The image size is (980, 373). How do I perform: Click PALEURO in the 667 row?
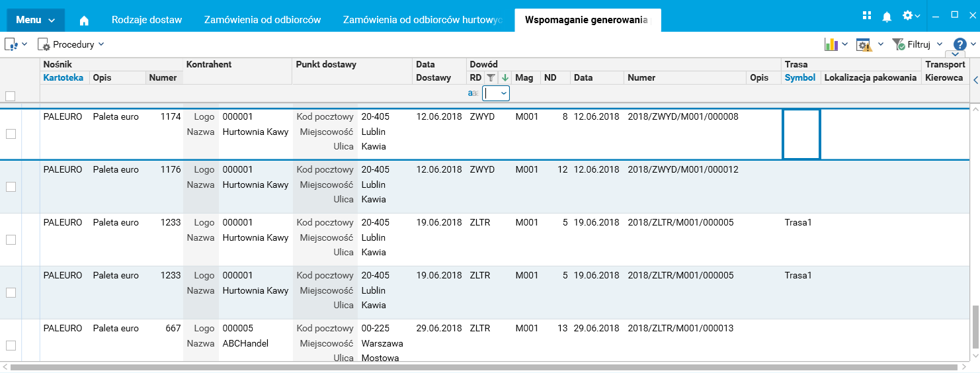63,328
